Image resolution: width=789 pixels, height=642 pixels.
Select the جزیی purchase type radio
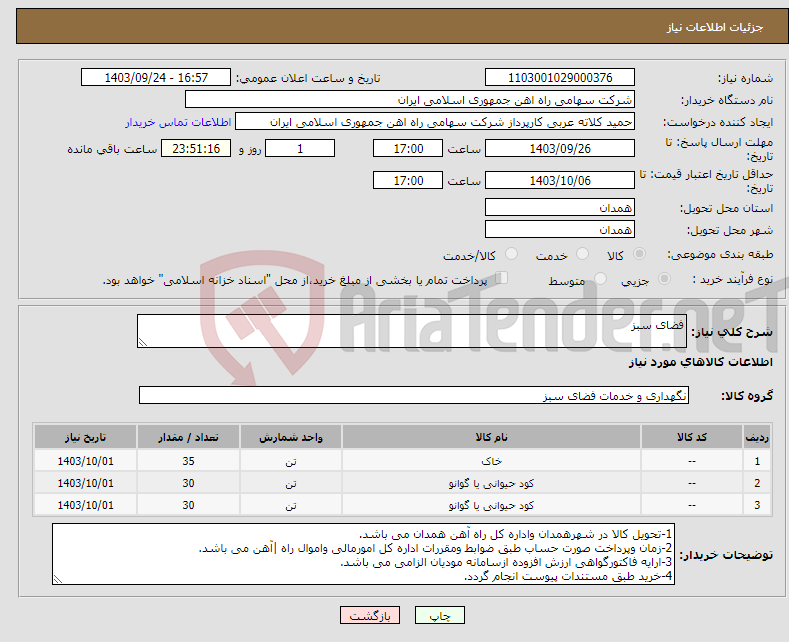pyautogui.click(x=664, y=279)
